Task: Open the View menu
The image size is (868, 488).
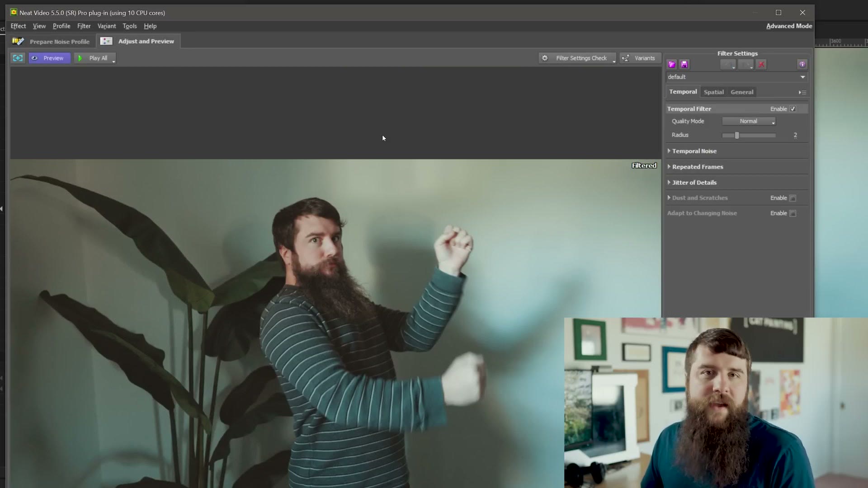Action: (x=39, y=26)
